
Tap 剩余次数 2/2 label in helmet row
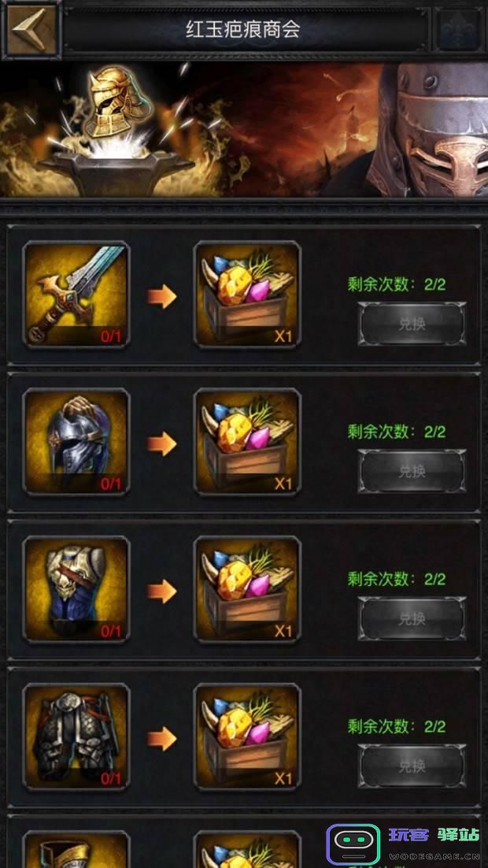[397, 432]
